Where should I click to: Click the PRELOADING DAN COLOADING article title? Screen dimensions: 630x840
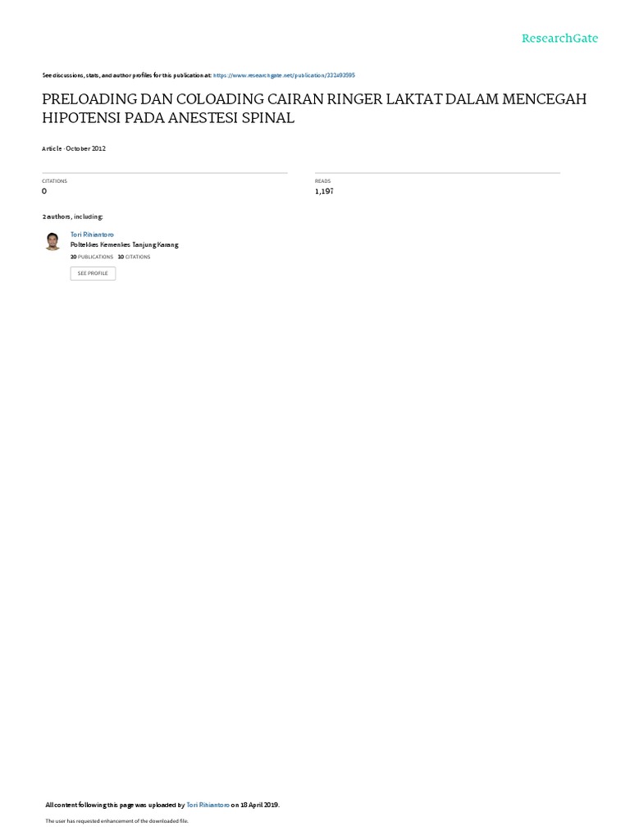314,108
